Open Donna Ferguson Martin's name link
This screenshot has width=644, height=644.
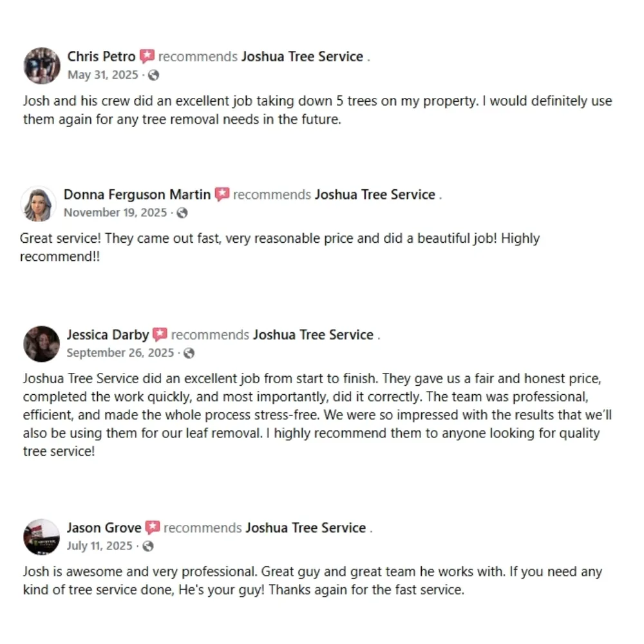[x=137, y=194]
